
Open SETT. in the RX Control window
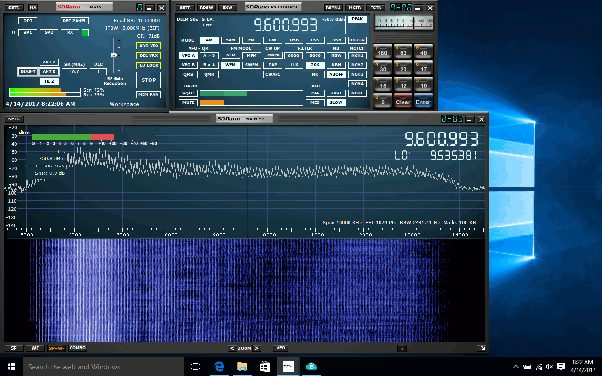click(185, 7)
